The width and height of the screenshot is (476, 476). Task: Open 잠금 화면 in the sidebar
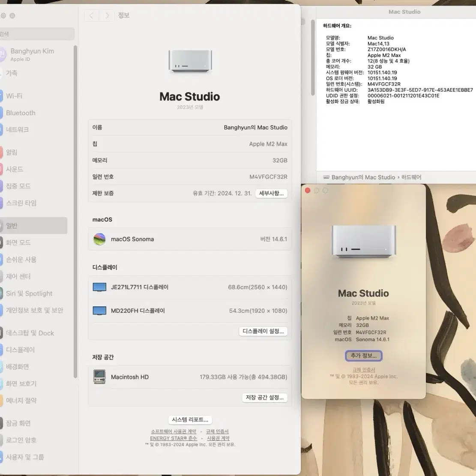coord(18,423)
